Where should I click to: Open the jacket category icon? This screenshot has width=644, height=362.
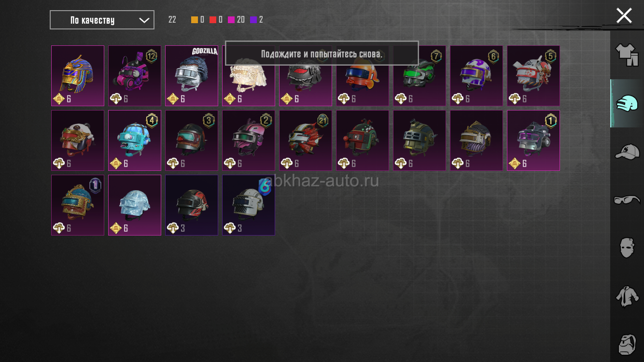coord(627,295)
